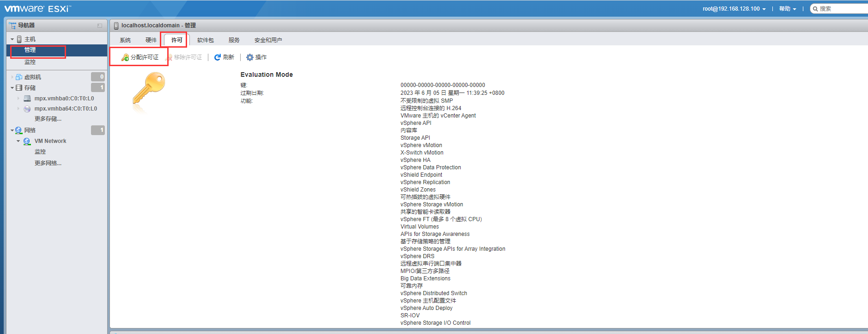Click the network globe icon beside 网络
Screen dimensions: 868x334
point(18,130)
